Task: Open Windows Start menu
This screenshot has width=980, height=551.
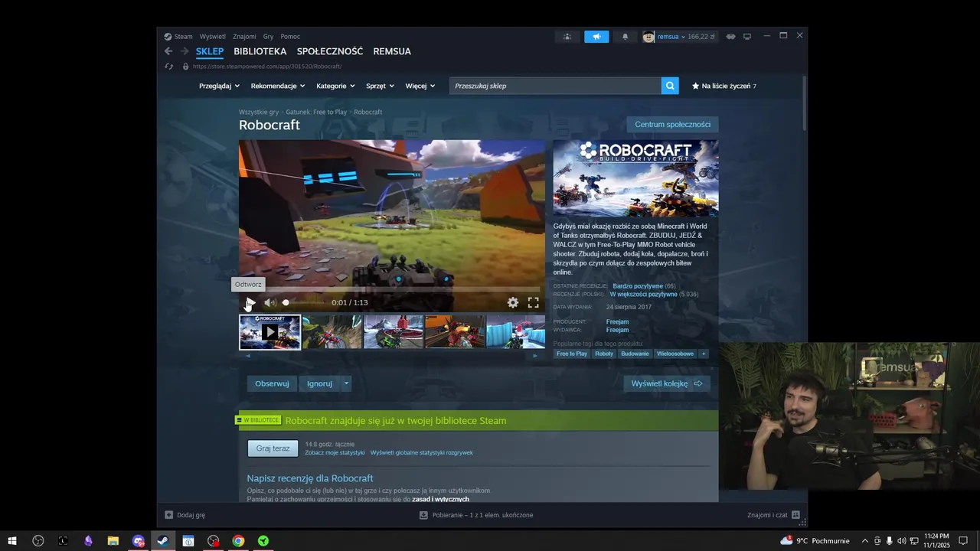Action: click(12, 541)
